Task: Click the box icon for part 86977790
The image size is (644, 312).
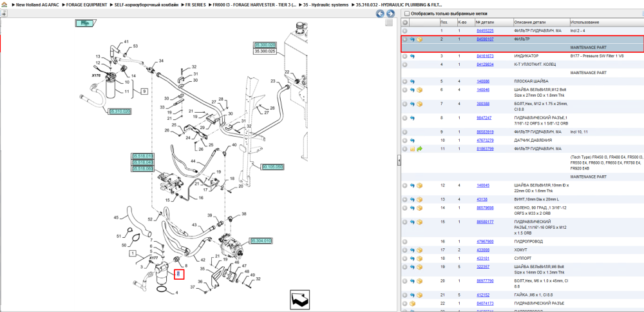Action: (x=419, y=281)
